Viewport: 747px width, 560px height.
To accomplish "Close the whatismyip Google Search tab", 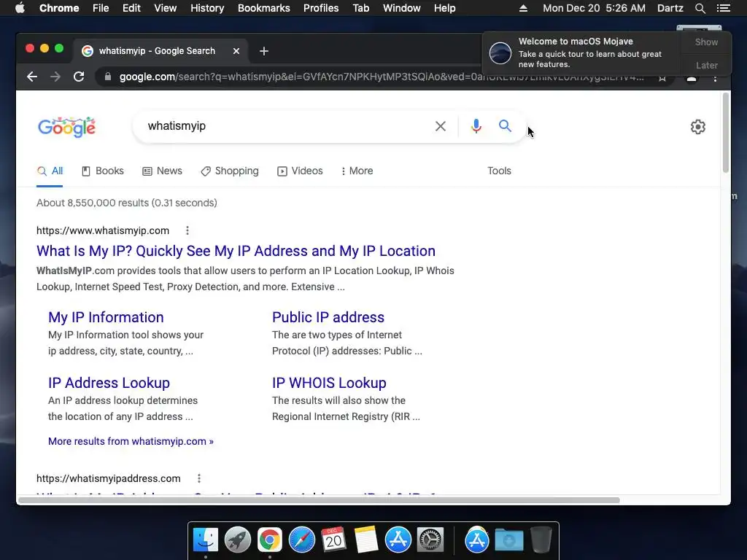I will click(x=236, y=51).
